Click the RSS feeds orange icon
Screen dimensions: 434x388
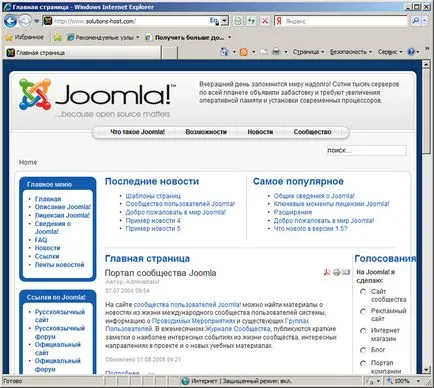click(x=244, y=52)
